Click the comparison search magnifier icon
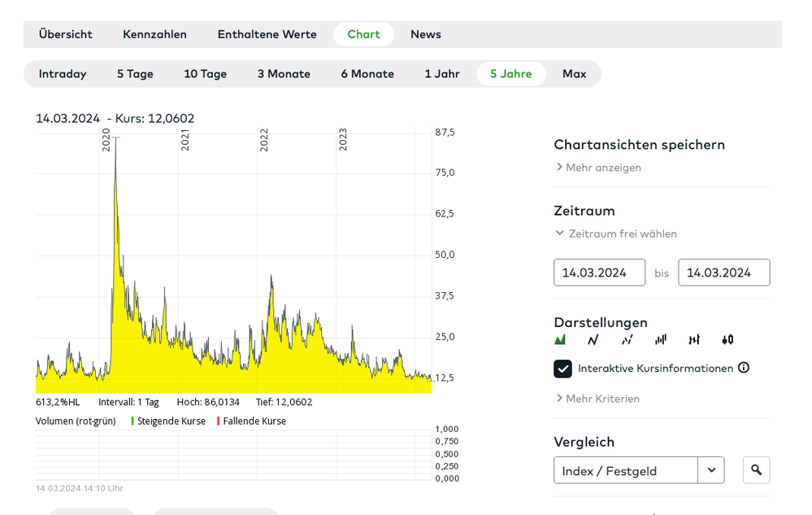812x515 pixels. point(756,470)
